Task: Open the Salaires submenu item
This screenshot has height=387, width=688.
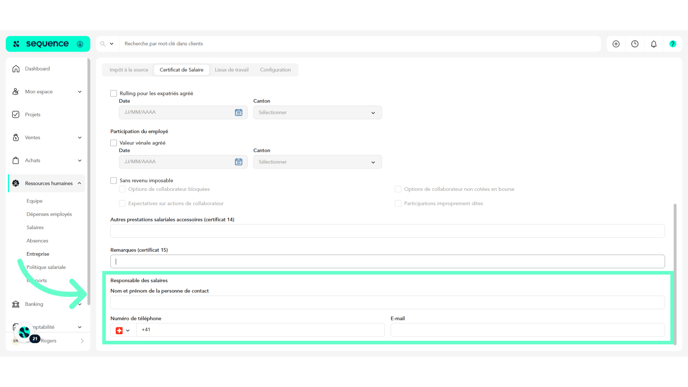Action: (x=35, y=227)
